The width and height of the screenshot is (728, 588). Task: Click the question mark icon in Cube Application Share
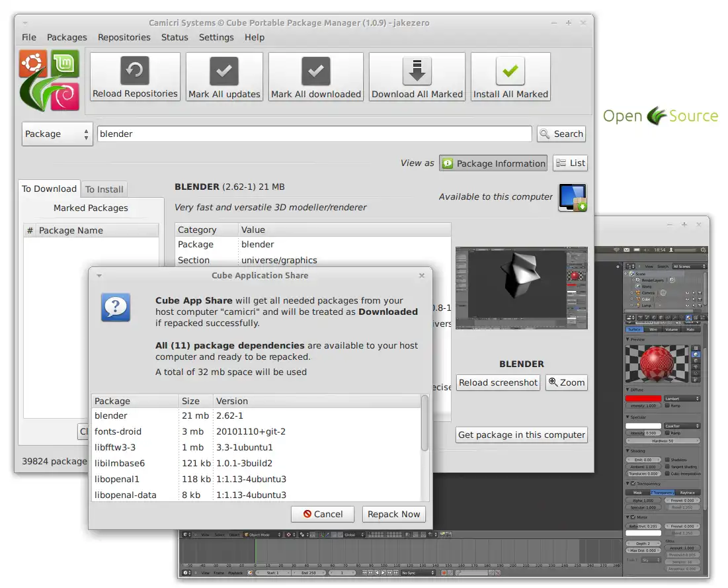116,307
